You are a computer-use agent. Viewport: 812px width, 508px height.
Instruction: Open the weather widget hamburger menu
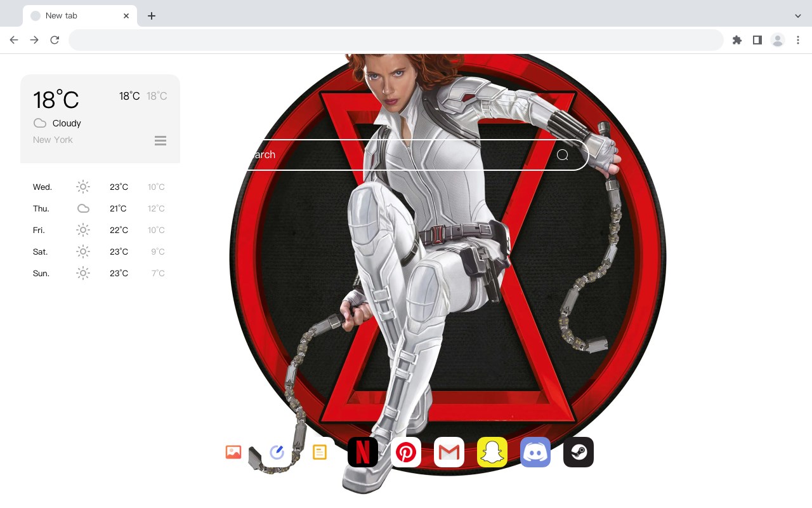click(x=160, y=140)
